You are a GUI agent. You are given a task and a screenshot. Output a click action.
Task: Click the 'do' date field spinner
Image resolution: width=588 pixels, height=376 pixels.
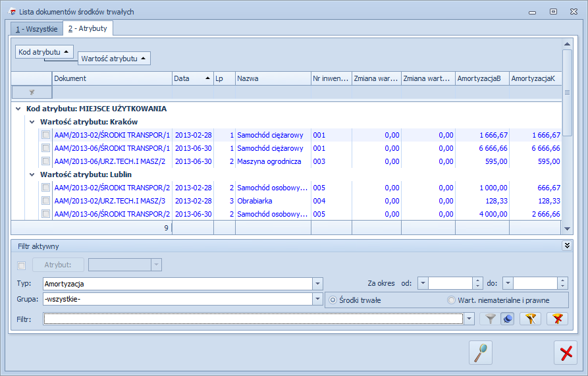(x=562, y=283)
